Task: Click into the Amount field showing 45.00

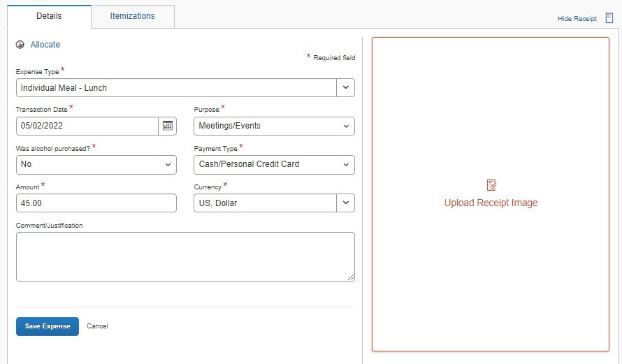Action: [96, 203]
